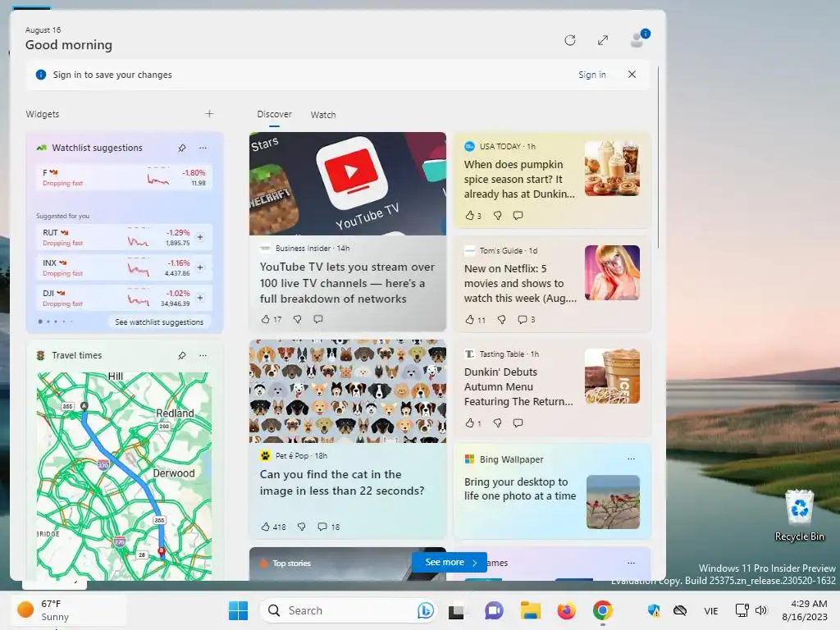Pin the Travel times widget
840x630 pixels.
tap(182, 356)
